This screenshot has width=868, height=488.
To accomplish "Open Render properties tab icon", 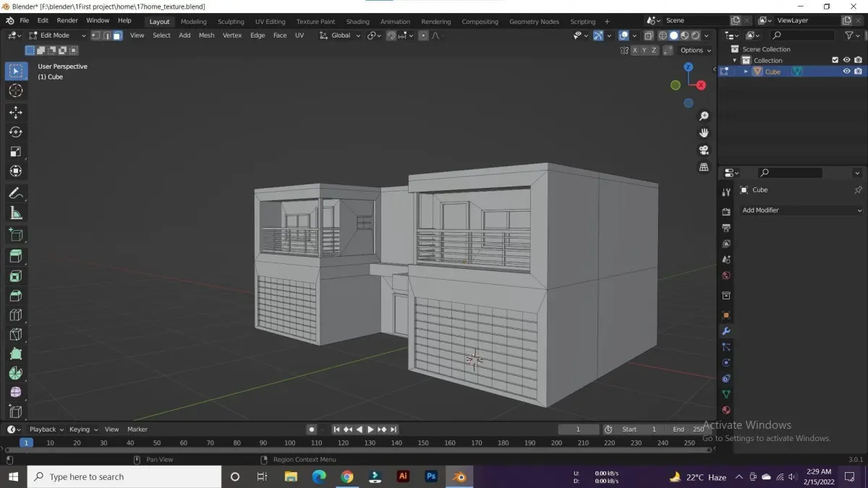I will pos(726,212).
